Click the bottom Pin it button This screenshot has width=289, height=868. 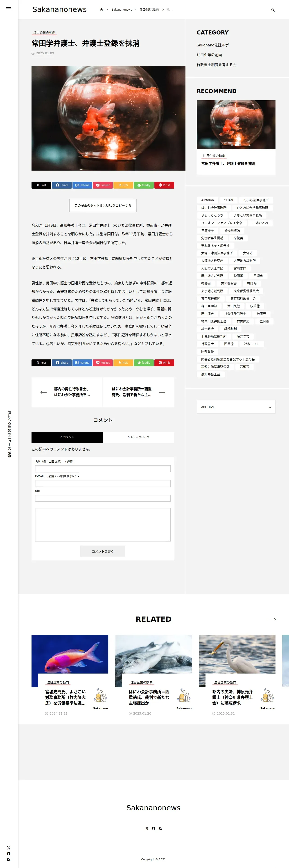(x=164, y=363)
